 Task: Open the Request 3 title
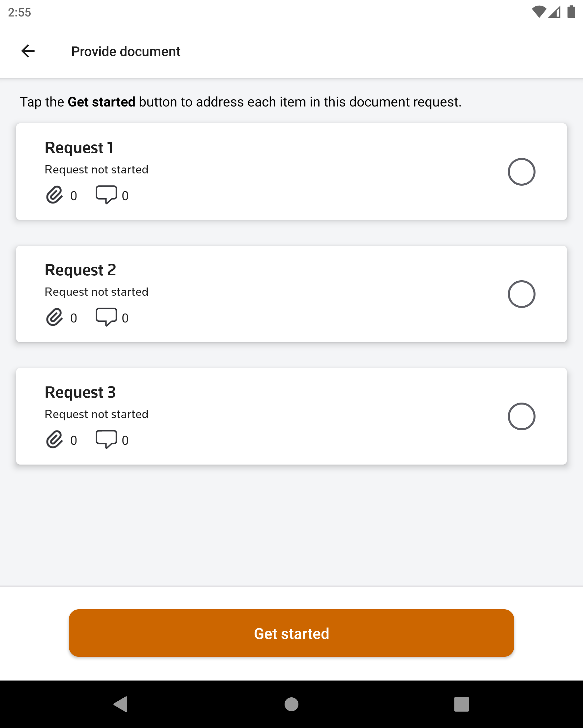click(x=80, y=392)
